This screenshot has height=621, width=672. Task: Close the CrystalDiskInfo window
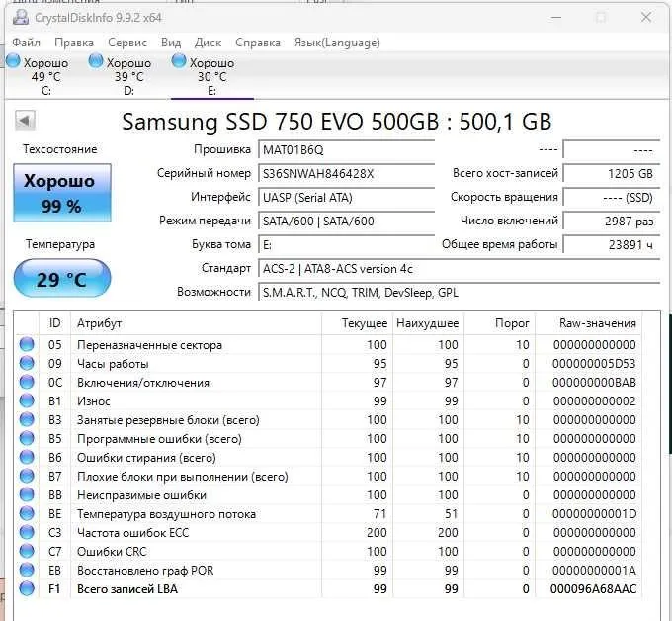coord(646,17)
